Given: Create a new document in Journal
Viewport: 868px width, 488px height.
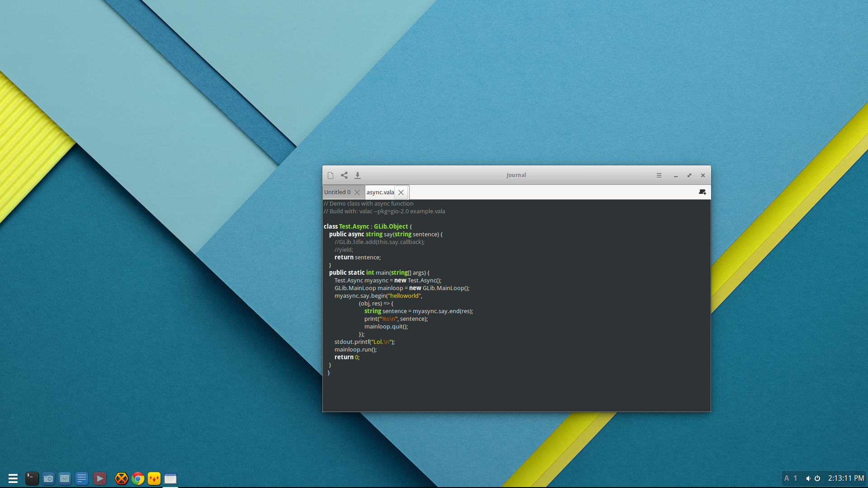Looking at the screenshot, I should [330, 175].
